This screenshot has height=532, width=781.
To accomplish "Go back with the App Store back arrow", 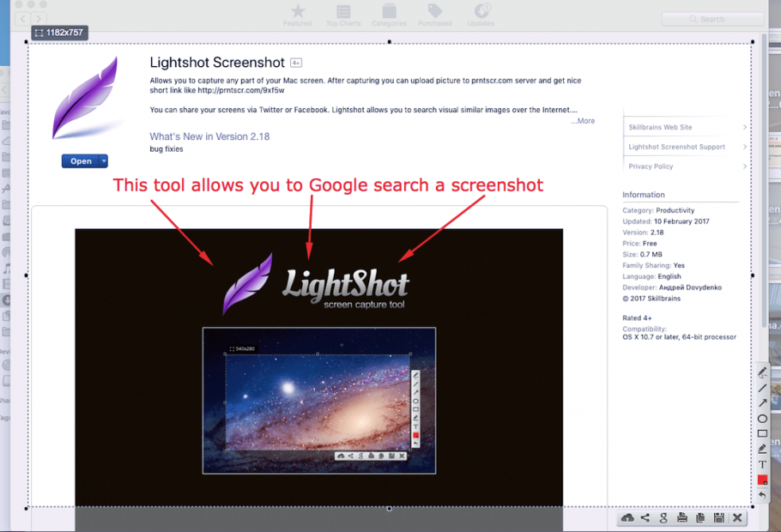I will pyautogui.click(x=22, y=19).
